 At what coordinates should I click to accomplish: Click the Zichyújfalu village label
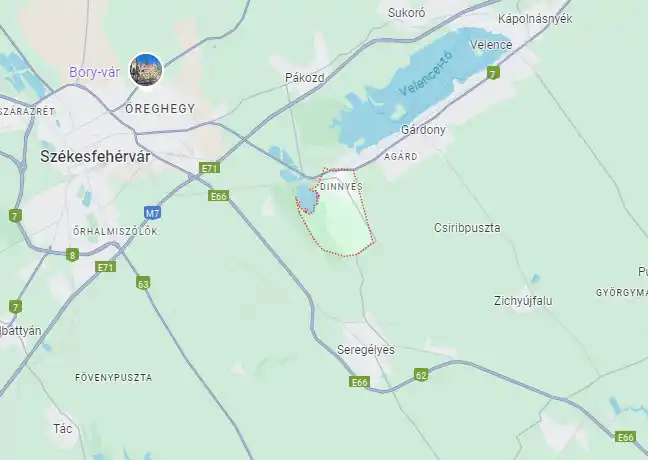pos(523,300)
